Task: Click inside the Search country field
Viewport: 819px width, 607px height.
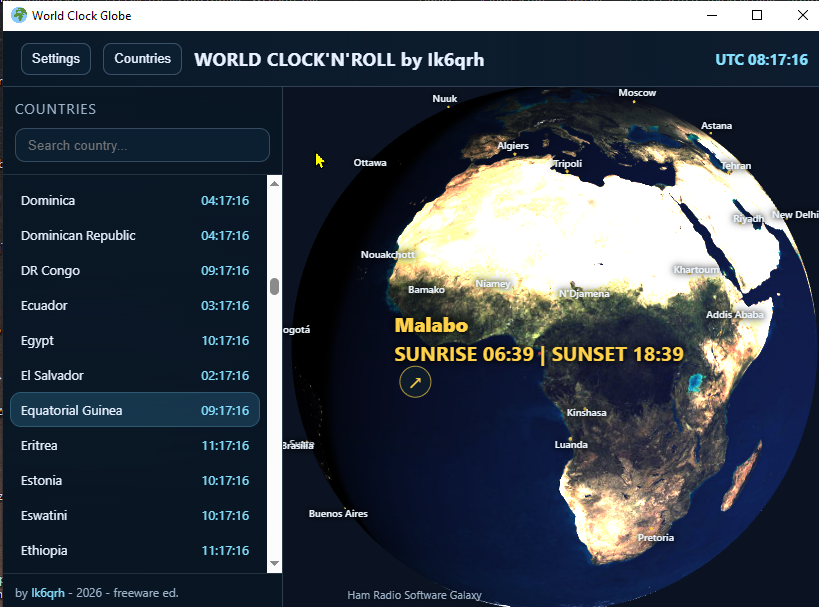Action: pos(142,144)
